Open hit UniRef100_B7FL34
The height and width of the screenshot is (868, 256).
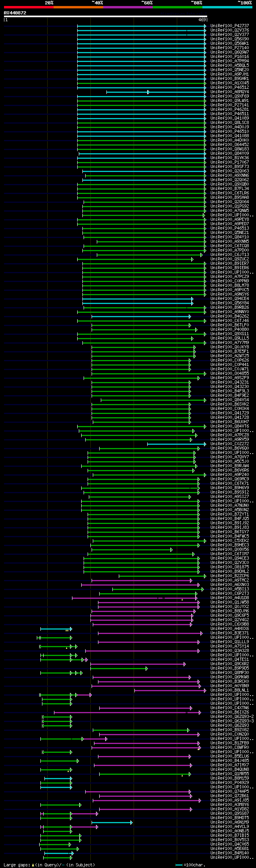point(230,188)
